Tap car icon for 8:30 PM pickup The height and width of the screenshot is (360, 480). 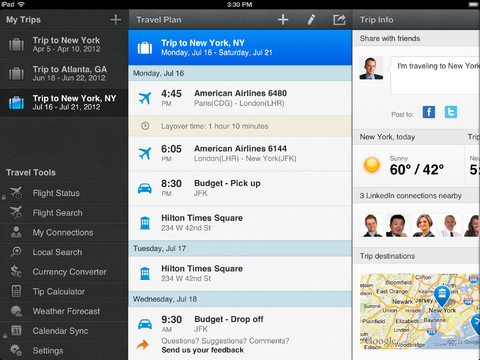click(145, 188)
